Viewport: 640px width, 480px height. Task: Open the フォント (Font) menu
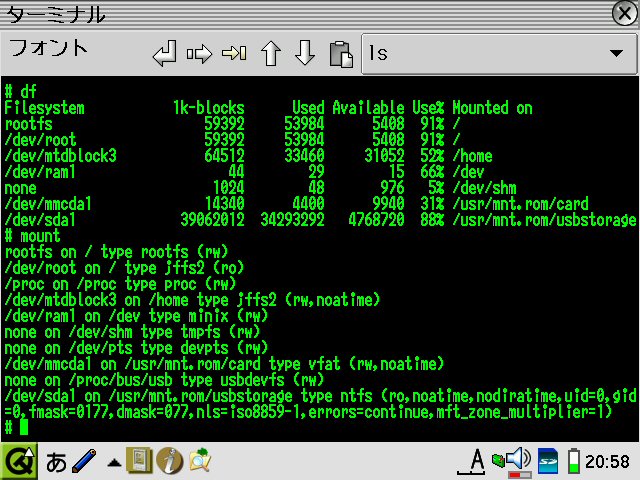pos(48,48)
